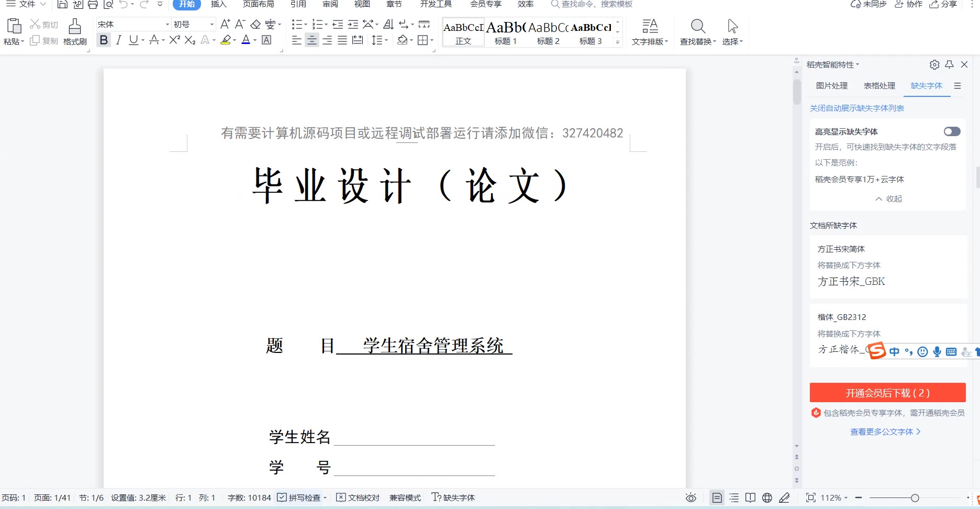The height and width of the screenshot is (509, 980).
Task: Open settings gear in 稻壳智能特性 panel
Action: tap(934, 64)
